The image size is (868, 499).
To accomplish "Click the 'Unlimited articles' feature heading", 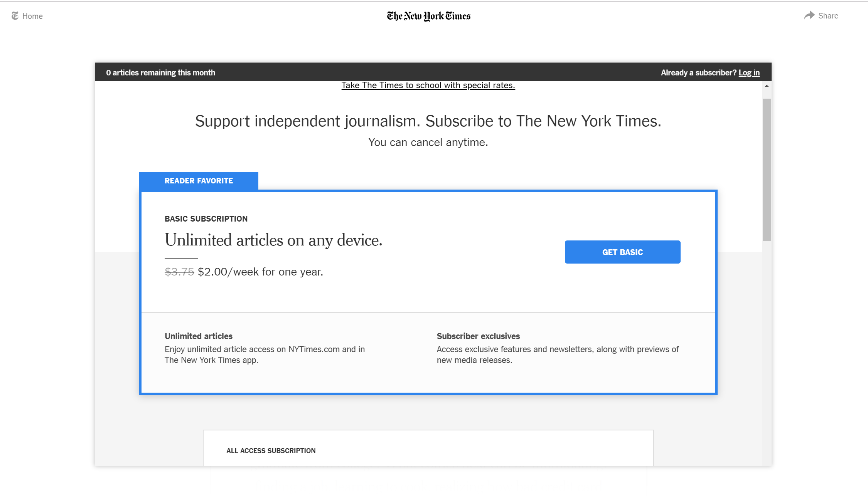I will tap(199, 336).
